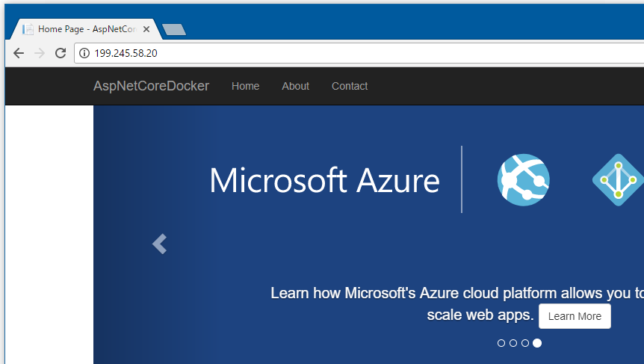Go back with the browser back arrow
644x364 pixels.
click(19, 53)
